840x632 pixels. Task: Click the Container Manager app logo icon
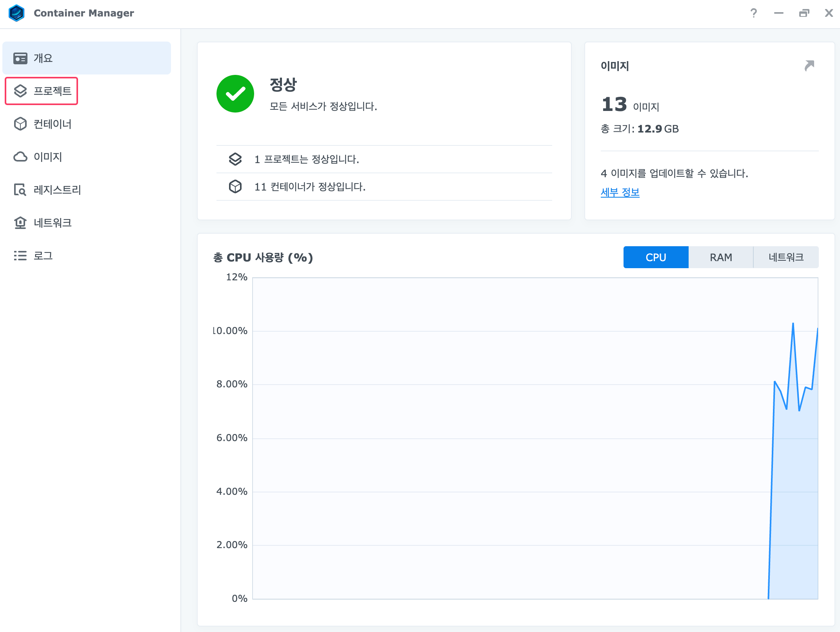(x=16, y=13)
